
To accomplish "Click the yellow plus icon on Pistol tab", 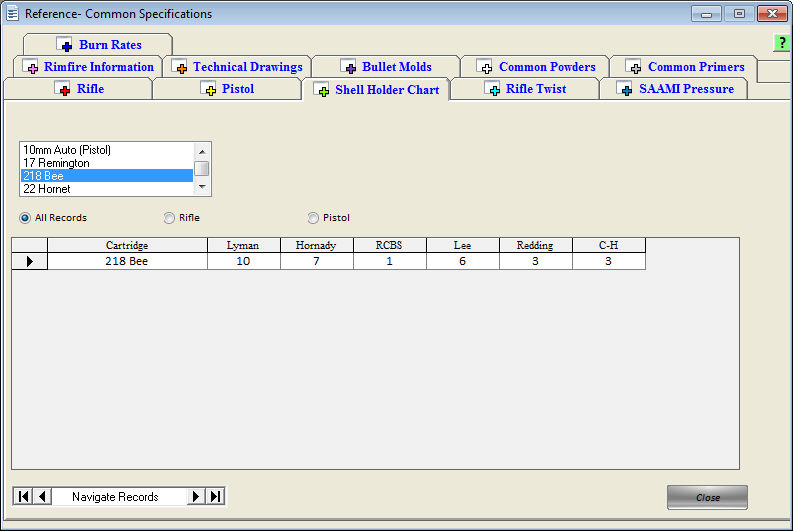I will [208, 88].
